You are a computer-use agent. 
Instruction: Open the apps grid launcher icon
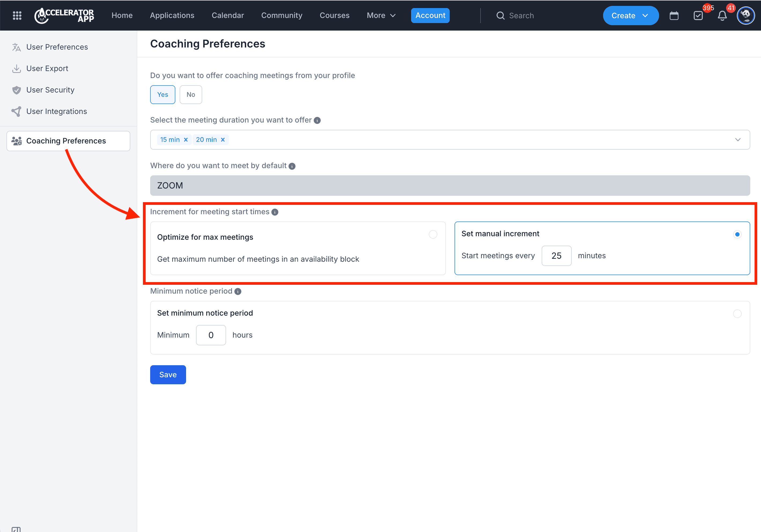coord(17,16)
